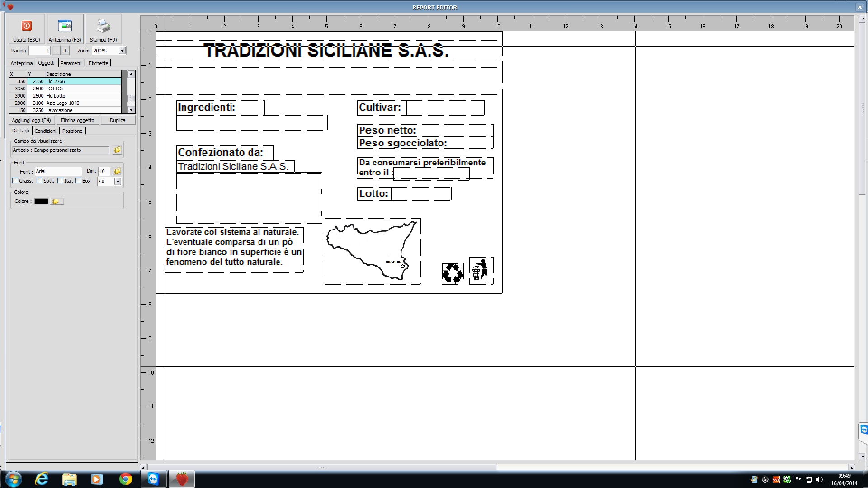Screen dimensions: 868x488
Task: Toggle the Grass. bold checkbox
Action: pos(15,181)
